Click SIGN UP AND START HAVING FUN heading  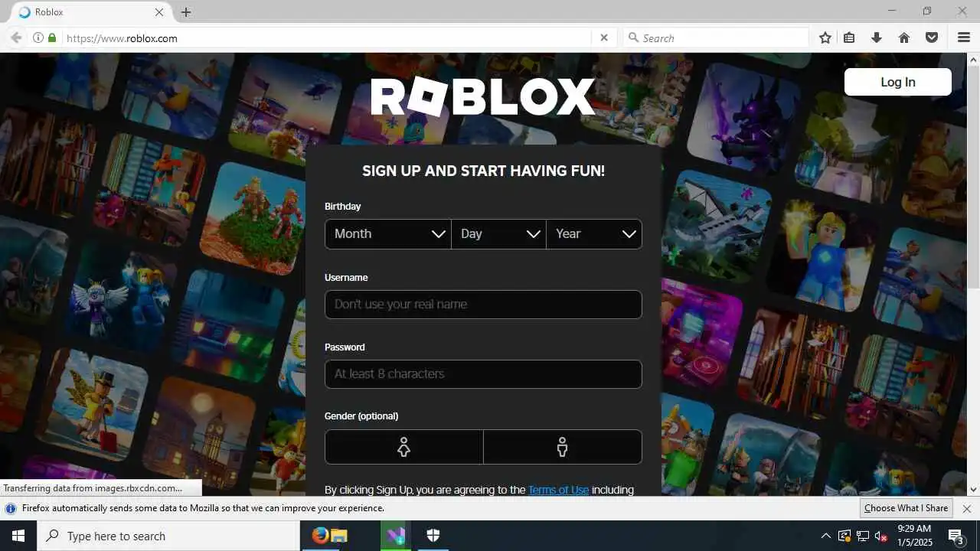[483, 171]
